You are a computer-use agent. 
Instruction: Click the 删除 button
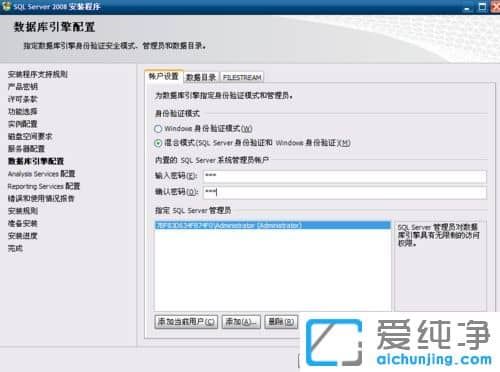281,322
